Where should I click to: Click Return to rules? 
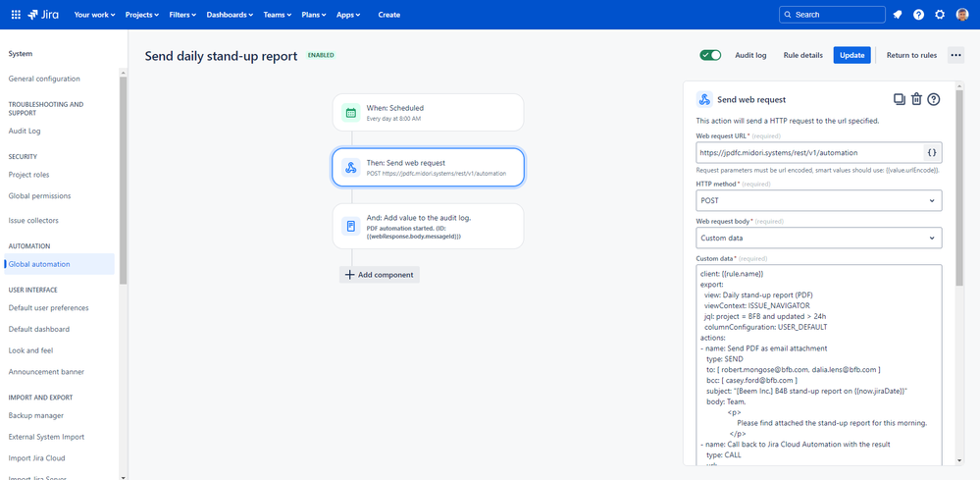(912, 55)
